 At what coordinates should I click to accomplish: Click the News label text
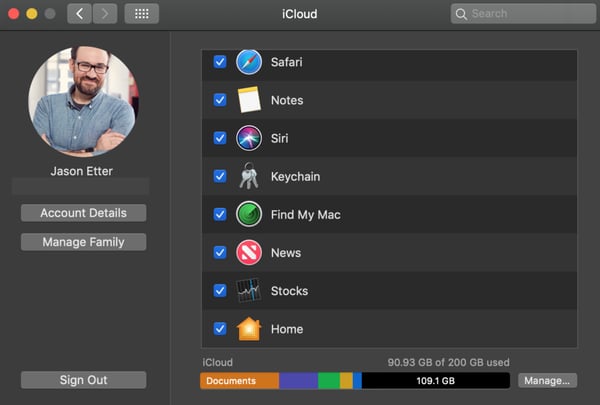(286, 253)
